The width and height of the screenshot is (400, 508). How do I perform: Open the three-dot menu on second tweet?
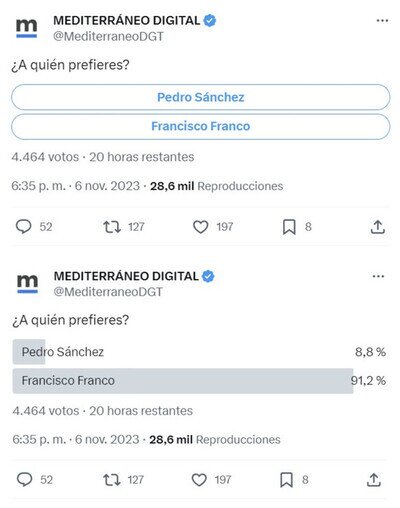tap(378, 276)
